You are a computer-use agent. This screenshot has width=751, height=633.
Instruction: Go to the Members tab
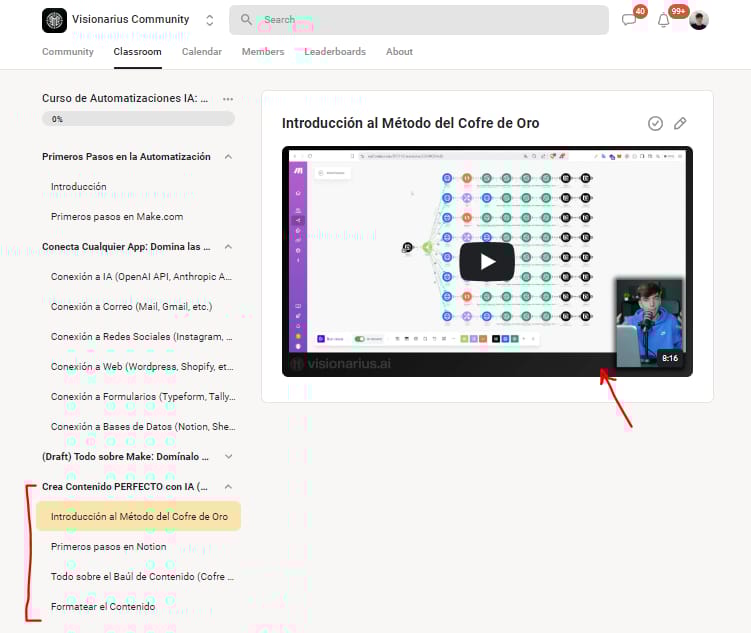tap(263, 52)
